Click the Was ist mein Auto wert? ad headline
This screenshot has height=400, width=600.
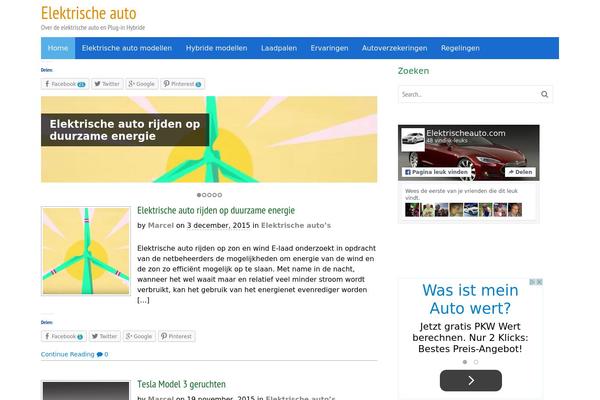click(470, 299)
